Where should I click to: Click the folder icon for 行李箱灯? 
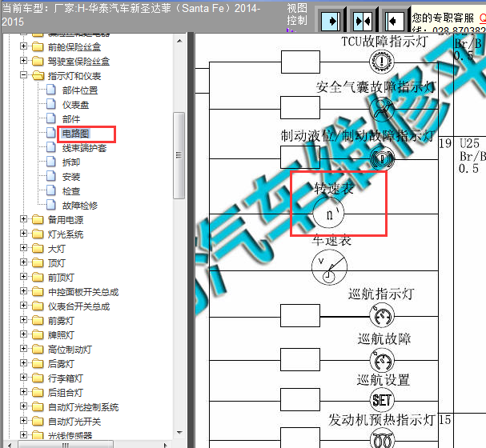pos(38,378)
